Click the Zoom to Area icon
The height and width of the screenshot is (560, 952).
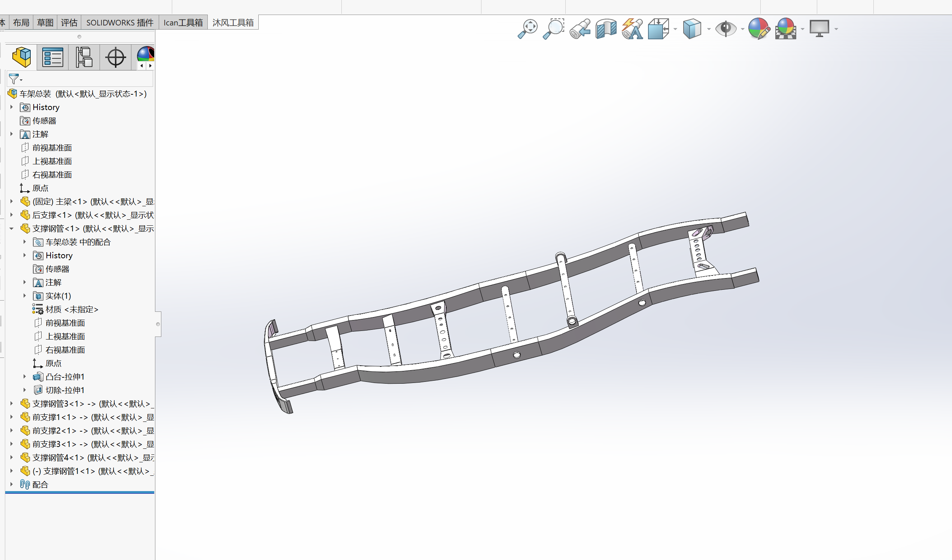pyautogui.click(x=553, y=29)
